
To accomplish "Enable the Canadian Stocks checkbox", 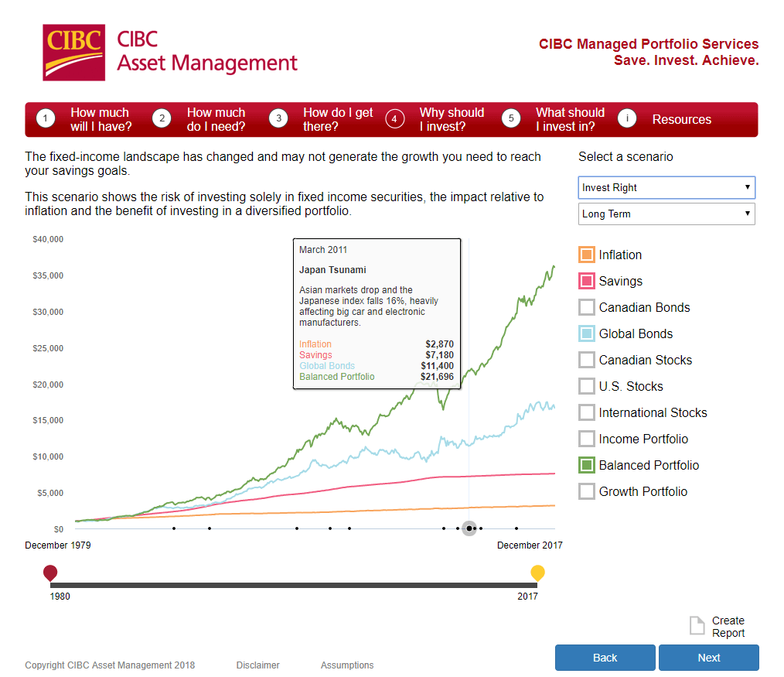I will (587, 360).
